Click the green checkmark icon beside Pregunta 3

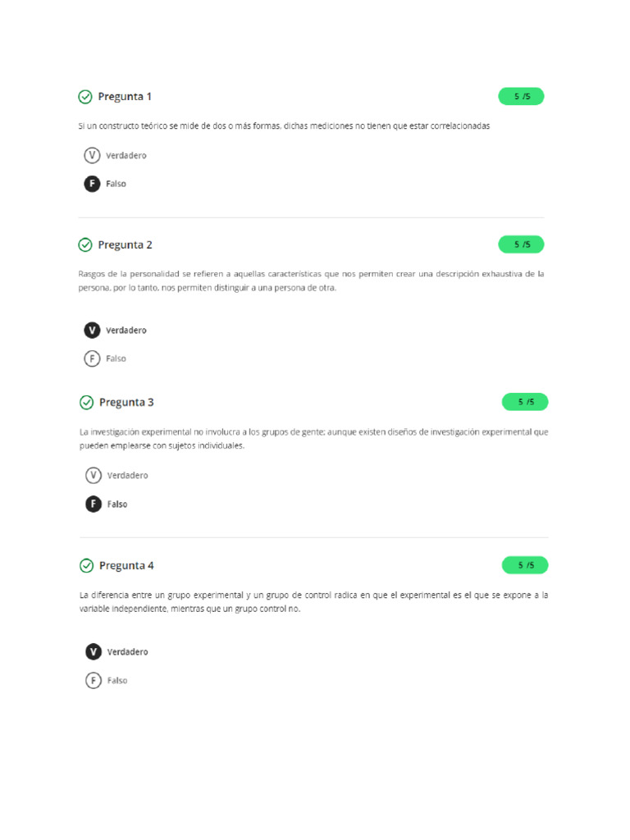click(86, 402)
